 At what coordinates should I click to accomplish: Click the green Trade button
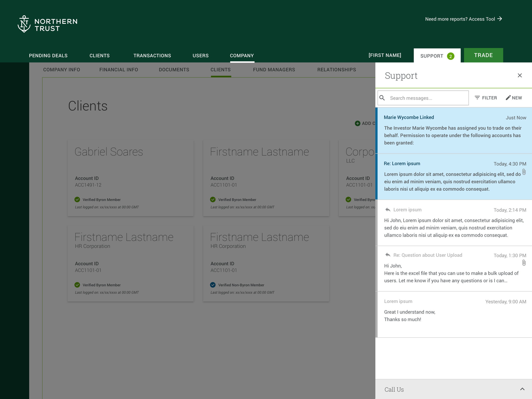point(483,55)
